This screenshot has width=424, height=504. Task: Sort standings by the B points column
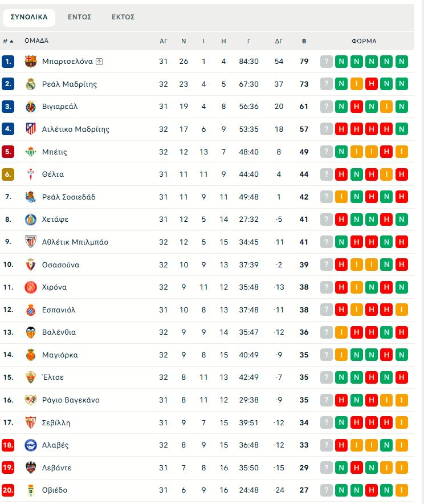(x=304, y=41)
